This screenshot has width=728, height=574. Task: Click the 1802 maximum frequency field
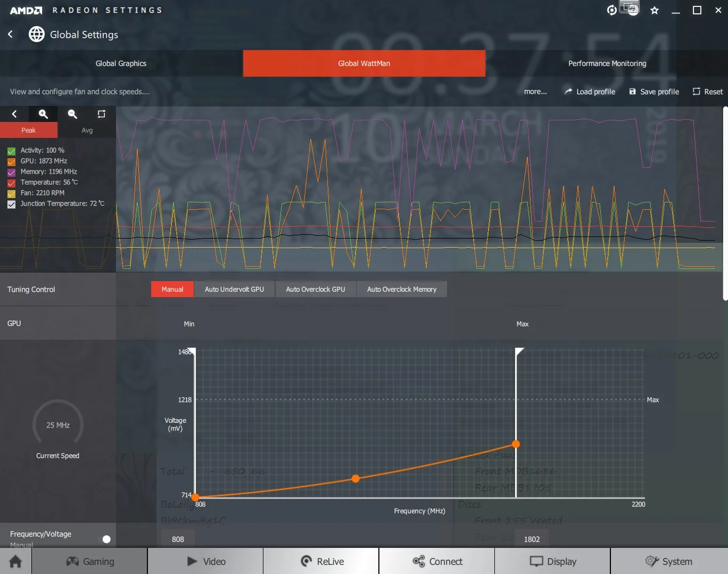[x=532, y=539]
